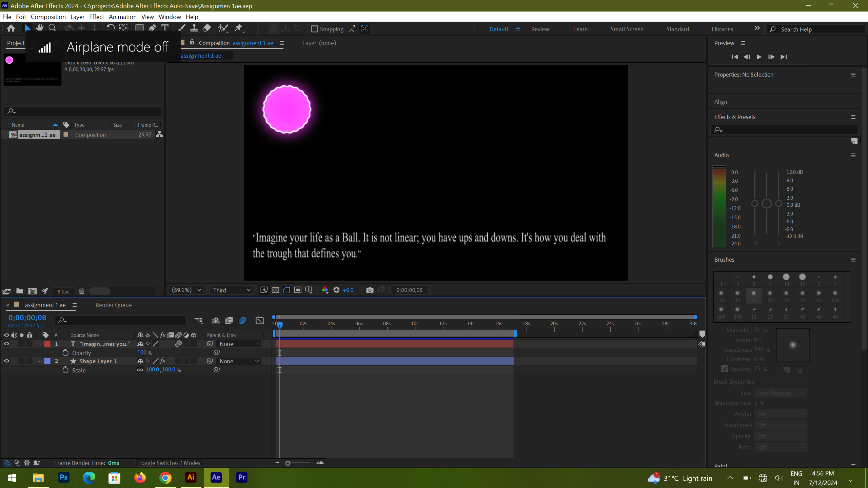Open Parent dropdown for Shape Layer 1
Image resolution: width=868 pixels, height=488 pixels.
tap(239, 361)
